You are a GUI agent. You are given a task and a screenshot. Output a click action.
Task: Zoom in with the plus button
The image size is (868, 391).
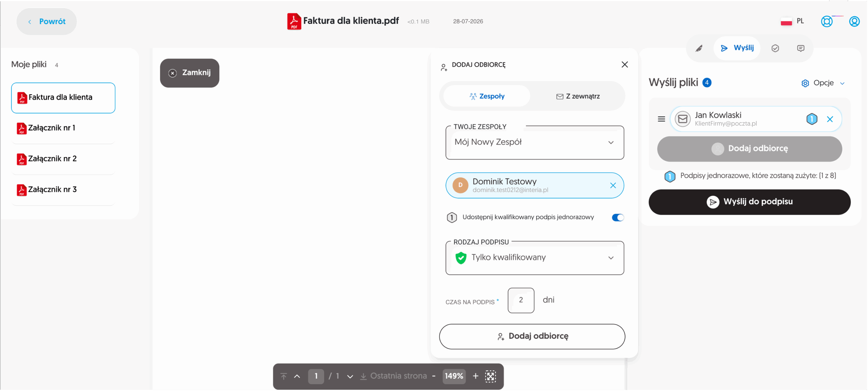(475, 376)
